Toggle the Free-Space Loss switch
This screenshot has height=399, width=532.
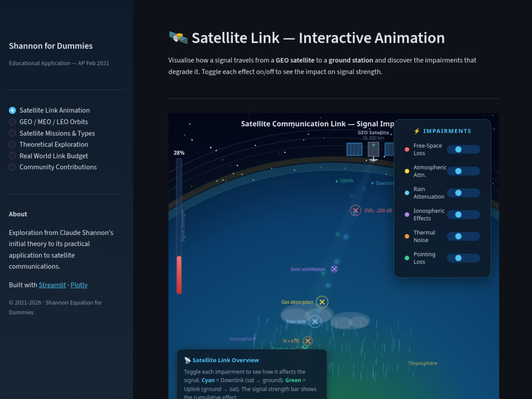(x=463, y=149)
